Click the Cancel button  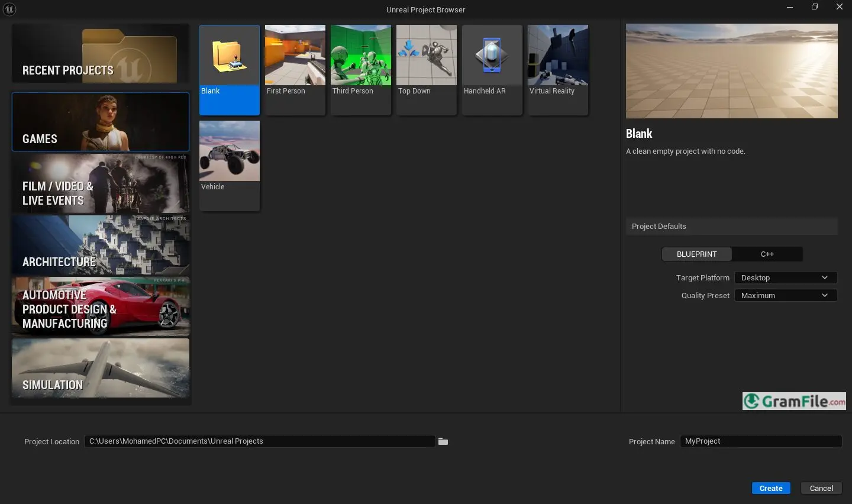[821, 488]
